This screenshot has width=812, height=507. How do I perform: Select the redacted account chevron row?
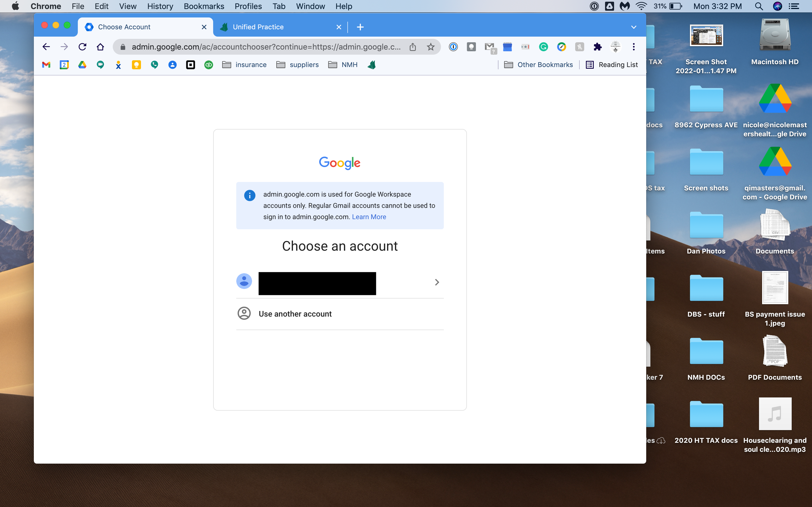point(339,282)
